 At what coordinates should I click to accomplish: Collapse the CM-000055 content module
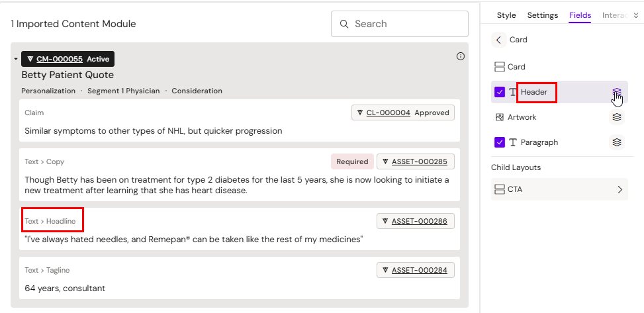click(x=16, y=60)
